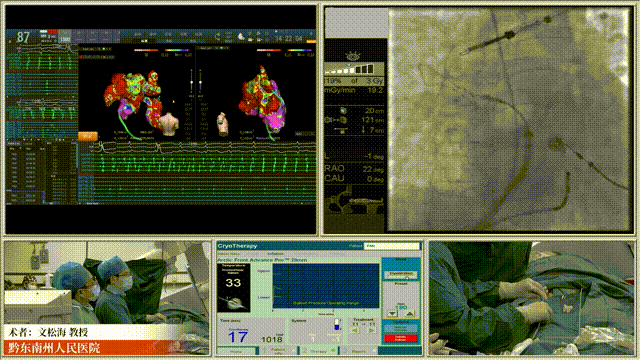Click the Cryoablation mode button
The width and height of the screenshot is (640, 360).
click(x=401, y=275)
